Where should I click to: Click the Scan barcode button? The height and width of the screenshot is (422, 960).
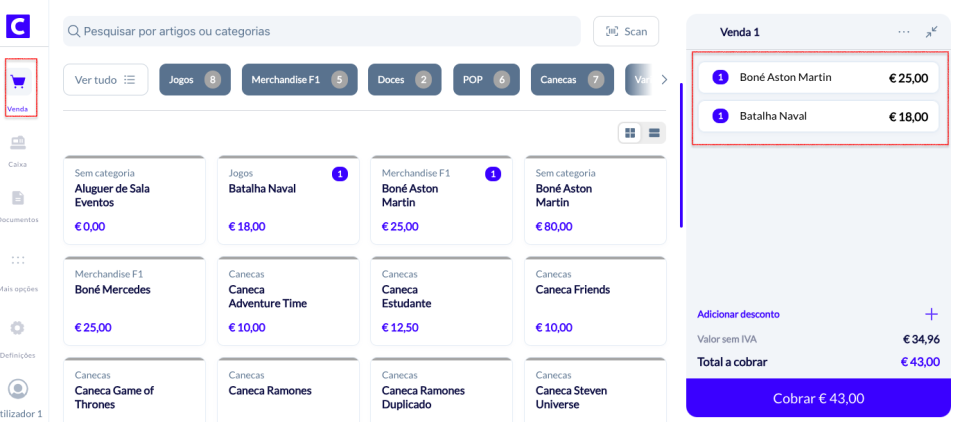point(626,31)
